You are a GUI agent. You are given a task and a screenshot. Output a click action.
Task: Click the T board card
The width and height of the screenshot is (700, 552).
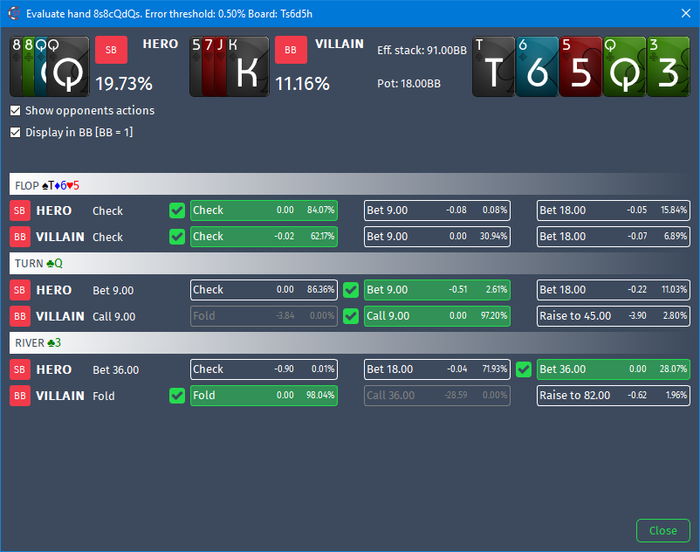pos(493,67)
